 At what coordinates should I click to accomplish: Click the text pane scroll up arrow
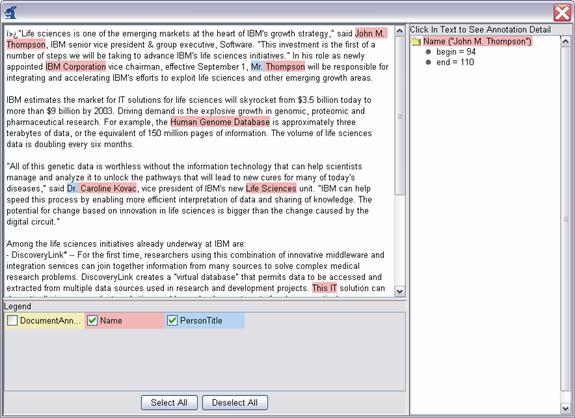coord(399,31)
